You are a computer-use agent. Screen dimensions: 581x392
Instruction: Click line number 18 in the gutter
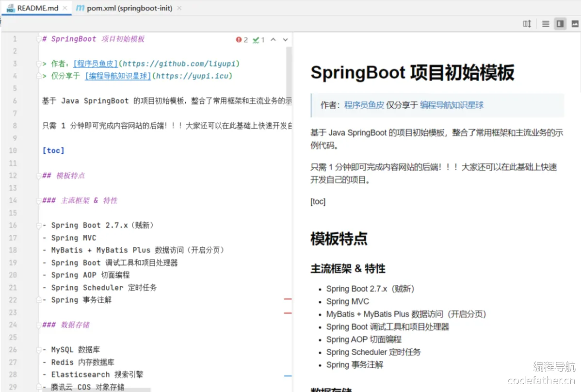pyautogui.click(x=13, y=250)
